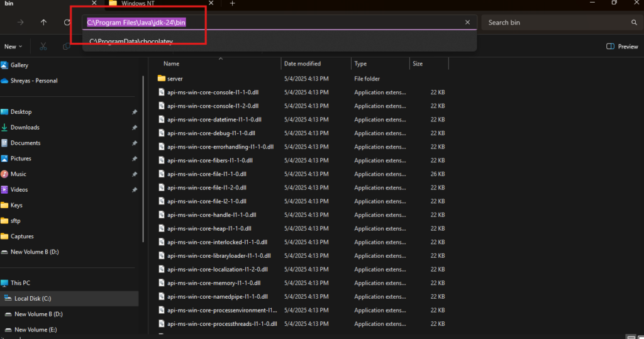Open a new tab with plus icon
Viewport: 644px width, 339px height.
(232, 3)
